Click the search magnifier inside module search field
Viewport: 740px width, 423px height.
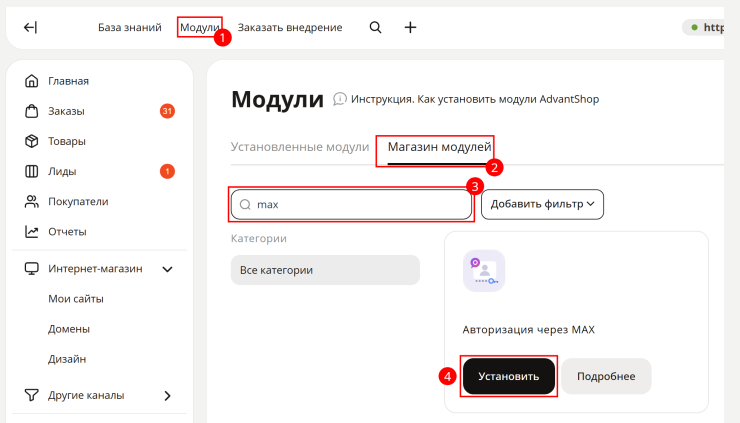[x=245, y=204]
